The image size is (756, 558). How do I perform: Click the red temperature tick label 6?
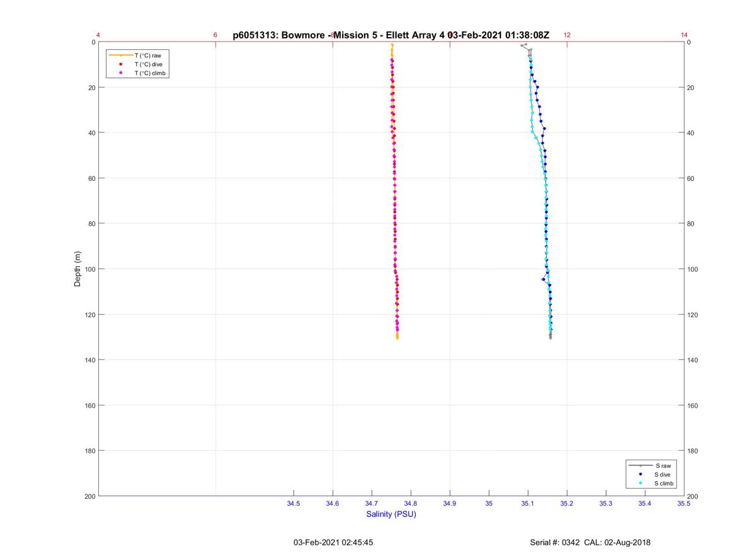215,35
